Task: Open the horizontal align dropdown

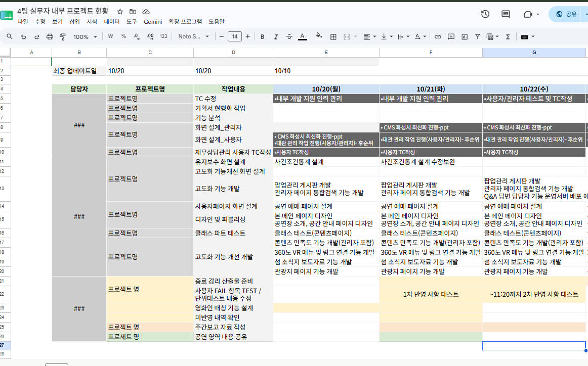Action: click(370, 37)
